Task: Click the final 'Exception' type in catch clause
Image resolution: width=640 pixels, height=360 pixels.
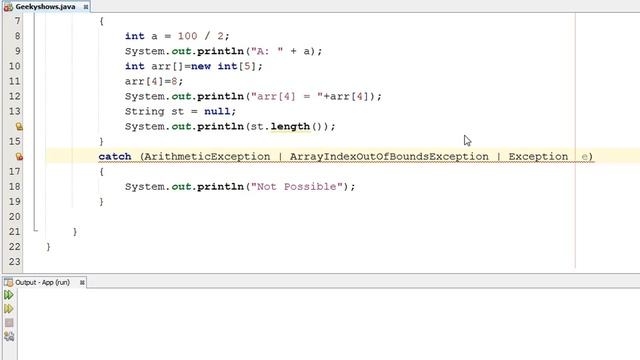Action: pos(538,157)
